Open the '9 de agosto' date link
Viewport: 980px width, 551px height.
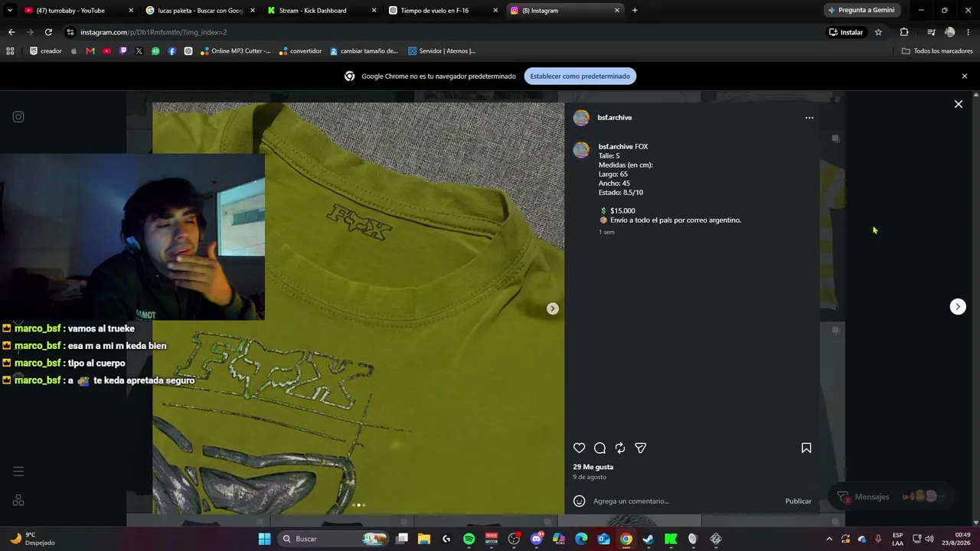click(590, 477)
